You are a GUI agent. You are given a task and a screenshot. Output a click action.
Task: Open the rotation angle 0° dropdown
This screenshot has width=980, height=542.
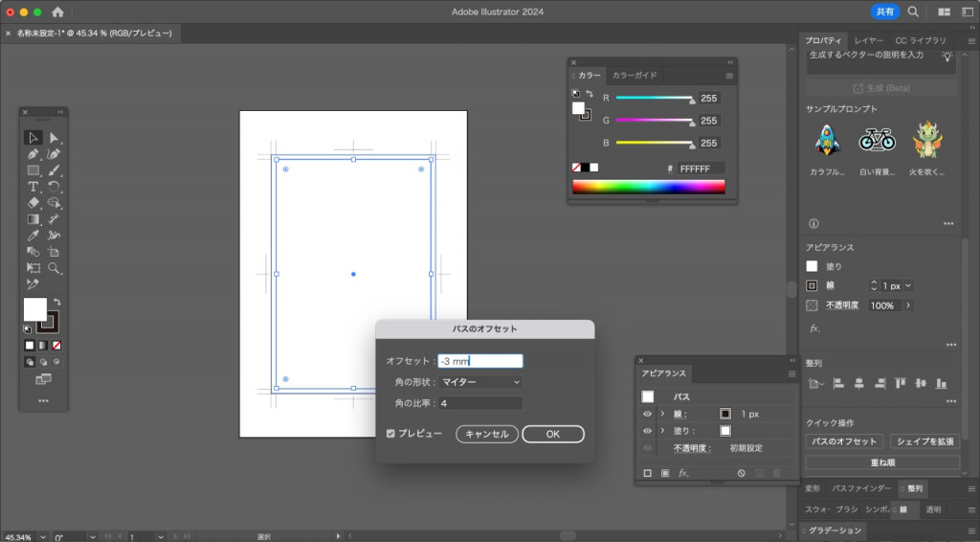(93, 537)
